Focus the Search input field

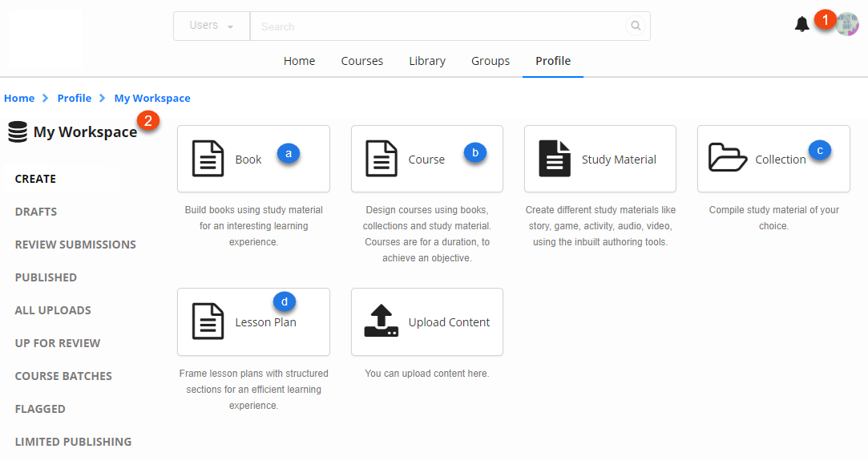437,26
